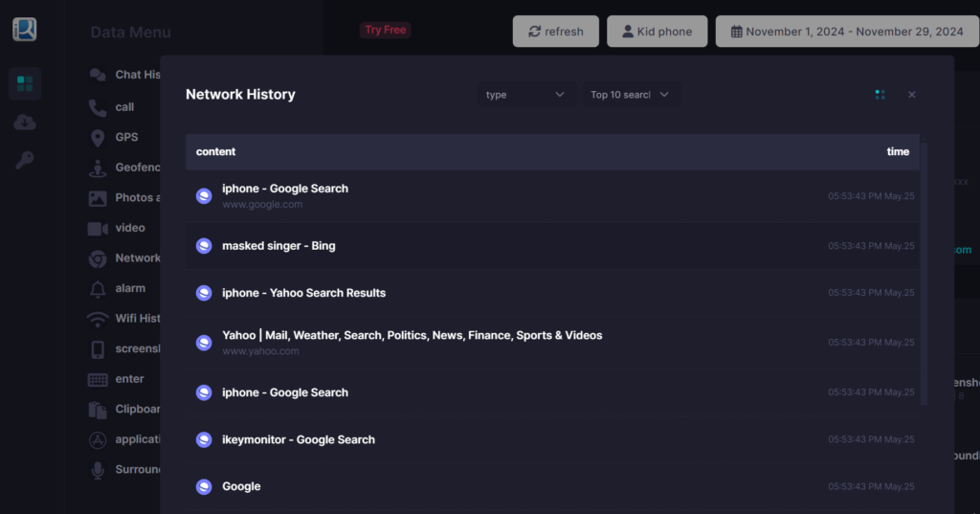The width and height of the screenshot is (980, 514).
Task: Open the iphone - Yahoo Search Results entry
Action: tap(552, 293)
